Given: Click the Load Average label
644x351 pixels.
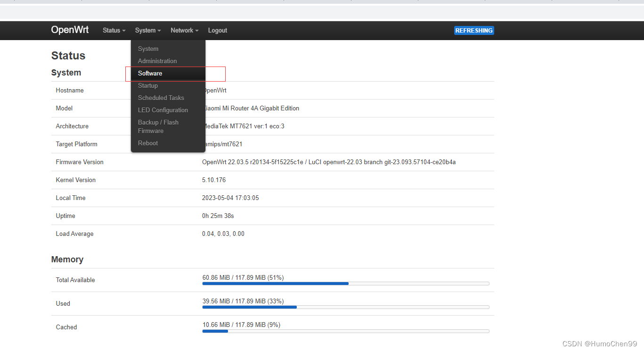Looking at the screenshot, I should tap(75, 234).
